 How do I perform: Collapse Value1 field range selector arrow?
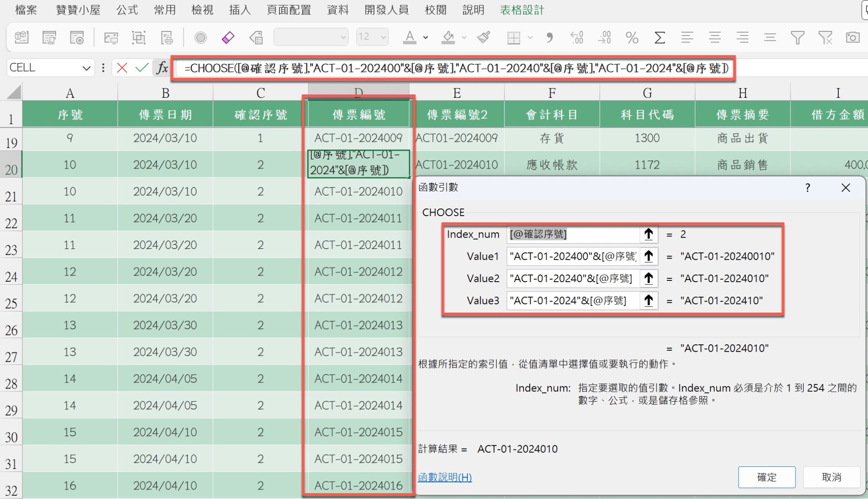coord(648,256)
